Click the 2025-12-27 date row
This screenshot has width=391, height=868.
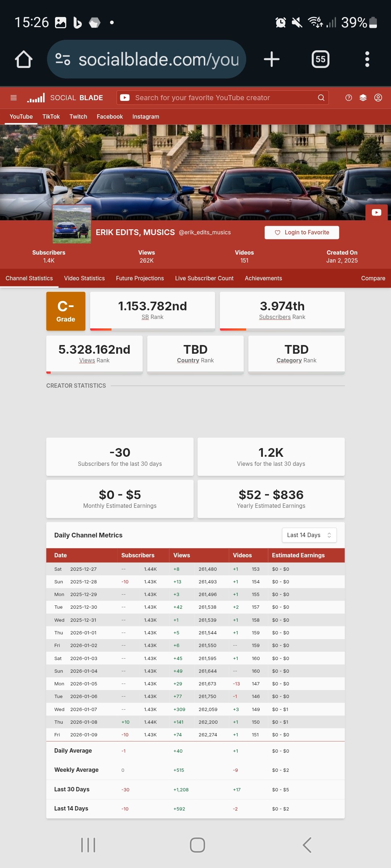click(195, 569)
